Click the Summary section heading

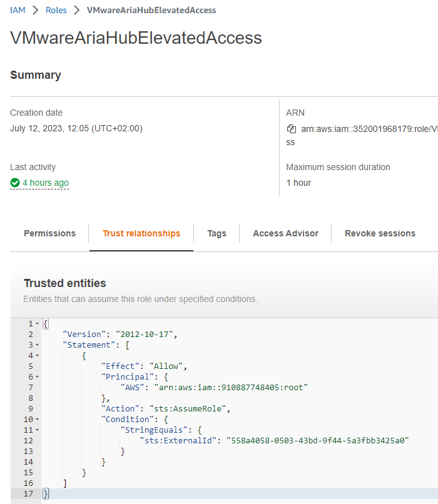(x=36, y=75)
